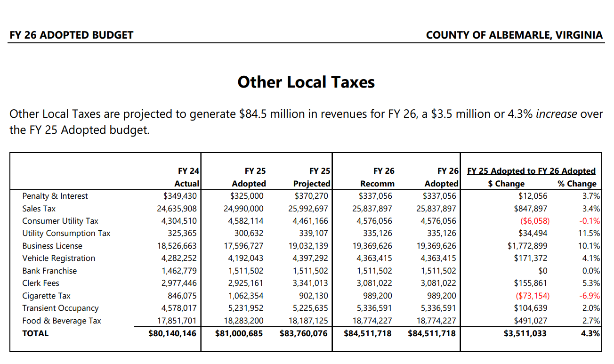Viewport: 614px width, 364px height.
Task: Click the "FY 26 ADOPTED BUDGET" header text
Action: (72, 35)
